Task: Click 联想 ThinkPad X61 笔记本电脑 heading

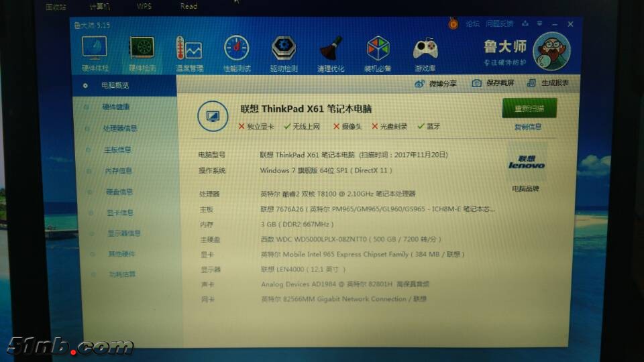Action: [x=306, y=109]
